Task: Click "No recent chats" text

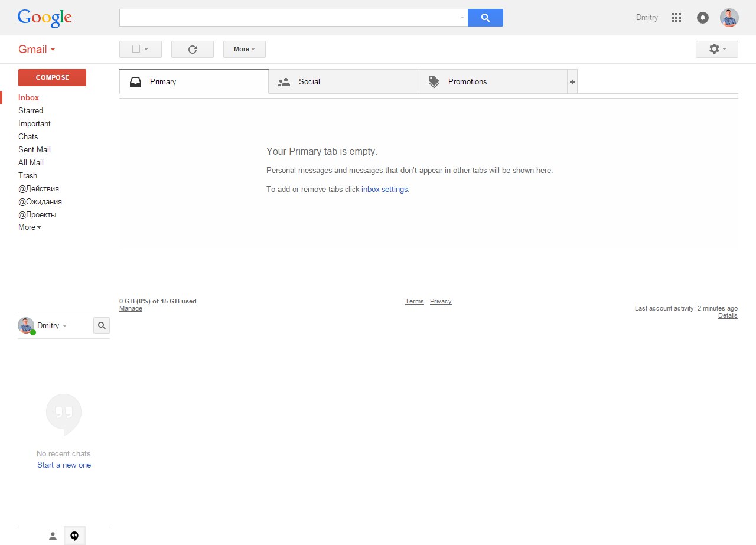Action: [x=64, y=453]
